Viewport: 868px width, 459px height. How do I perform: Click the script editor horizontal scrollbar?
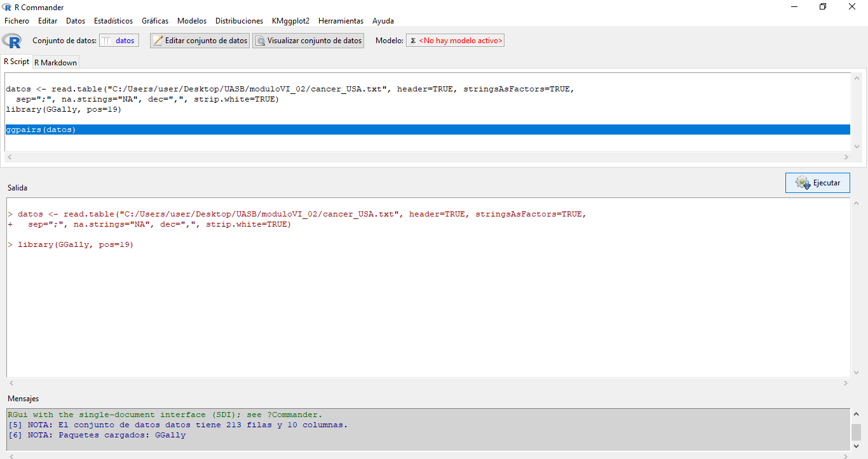[x=427, y=157]
